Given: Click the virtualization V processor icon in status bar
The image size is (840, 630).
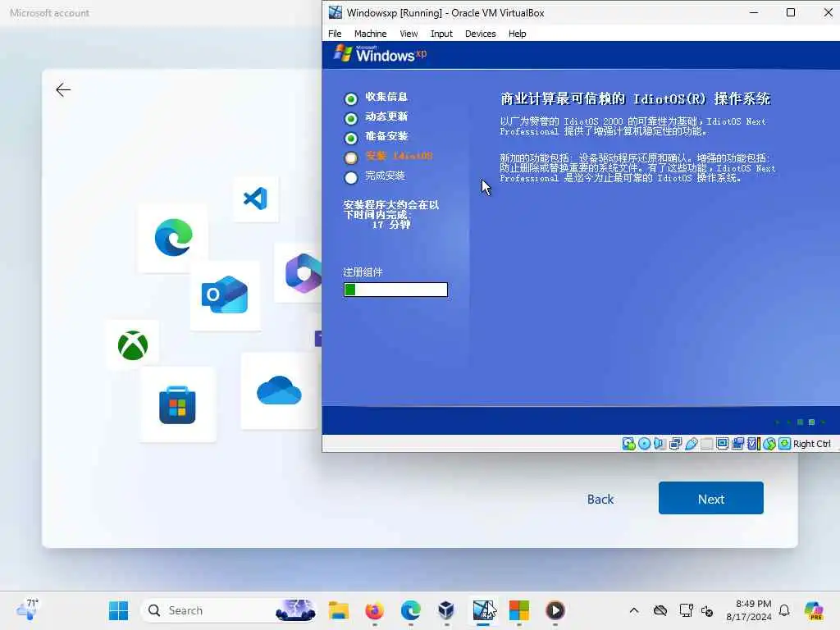Looking at the screenshot, I should pyautogui.click(x=753, y=444).
